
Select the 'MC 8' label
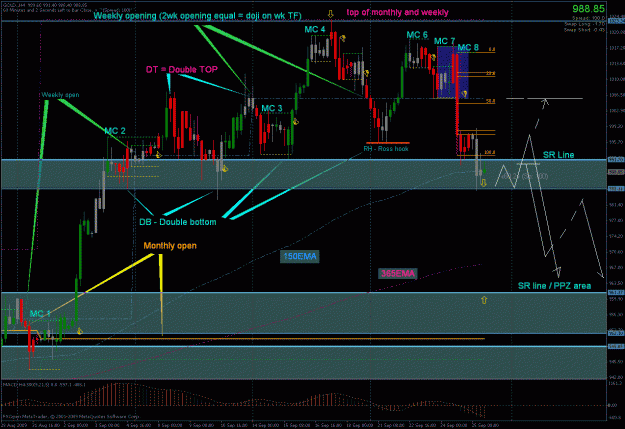(x=468, y=48)
